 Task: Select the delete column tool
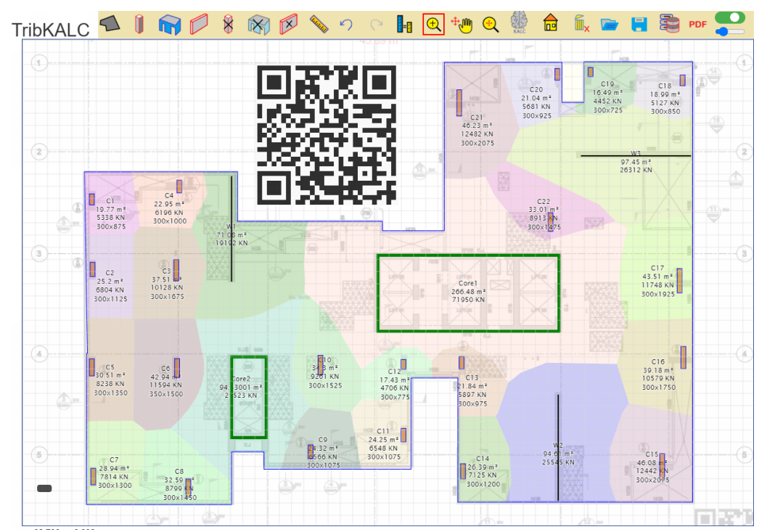pos(228,24)
